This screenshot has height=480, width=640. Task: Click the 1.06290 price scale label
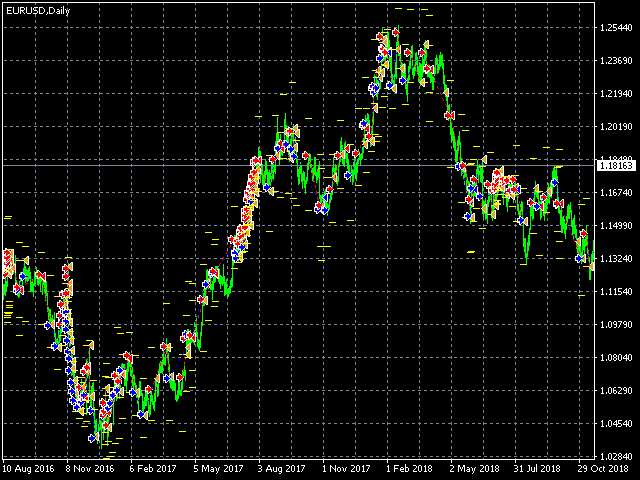616,391
